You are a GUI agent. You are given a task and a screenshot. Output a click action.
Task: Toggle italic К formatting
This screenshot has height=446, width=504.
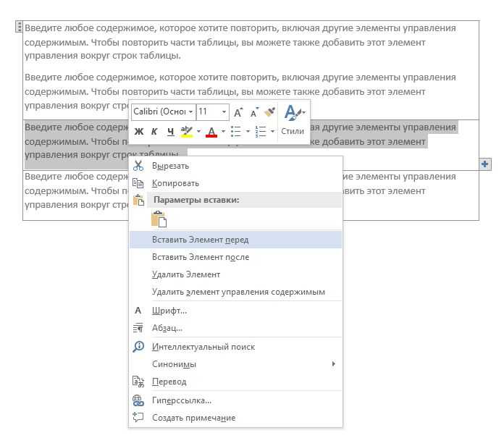pyautogui.click(x=154, y=131)
